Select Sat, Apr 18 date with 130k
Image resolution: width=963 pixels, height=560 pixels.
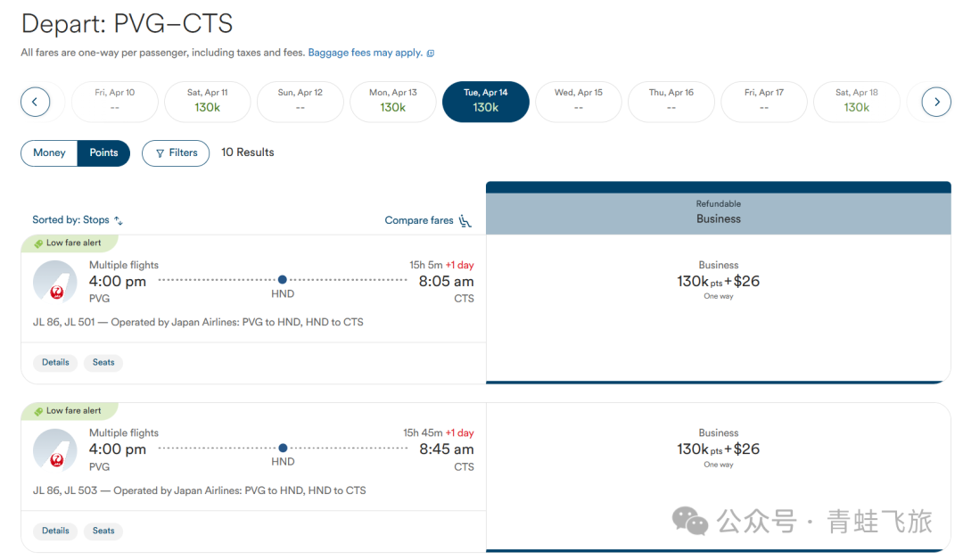[x=857, y=102]
